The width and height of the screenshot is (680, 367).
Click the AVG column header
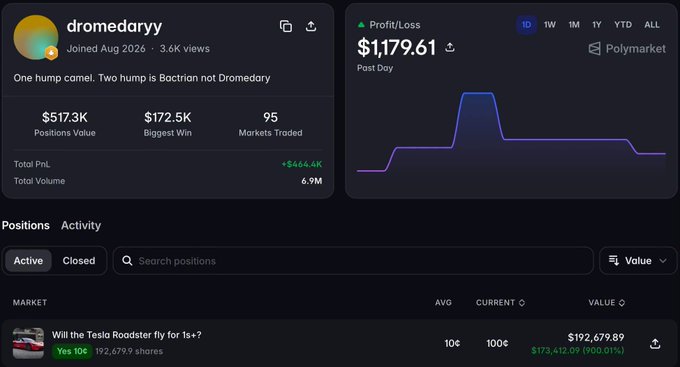pyautogui.click(x=443, y=303)
